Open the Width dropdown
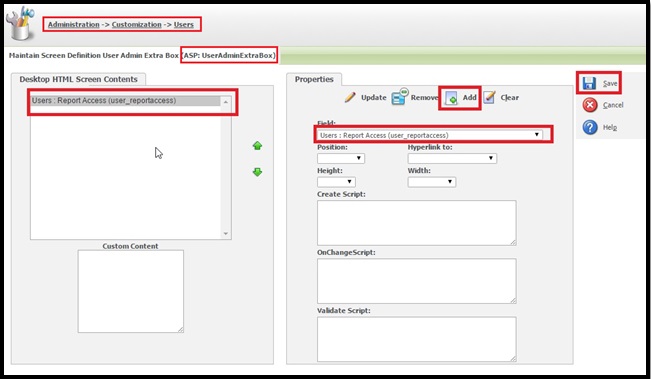 point(432,182)
